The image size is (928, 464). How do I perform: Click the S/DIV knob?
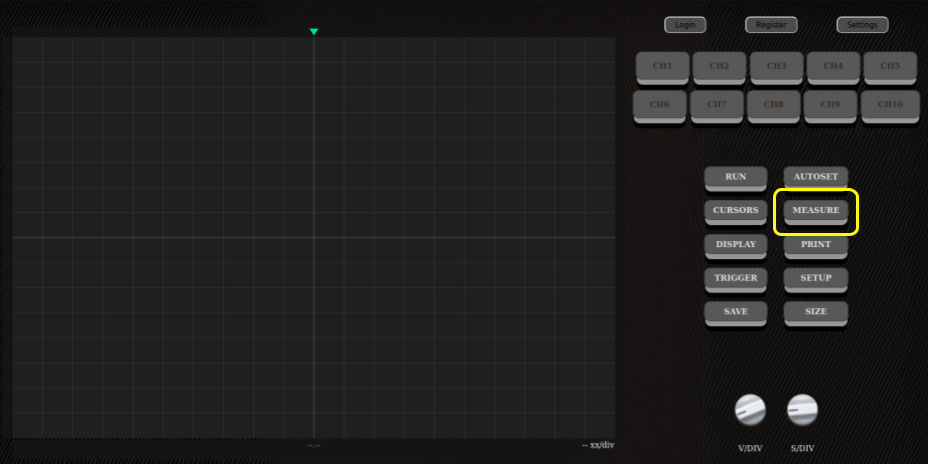(x=802, y=409)
